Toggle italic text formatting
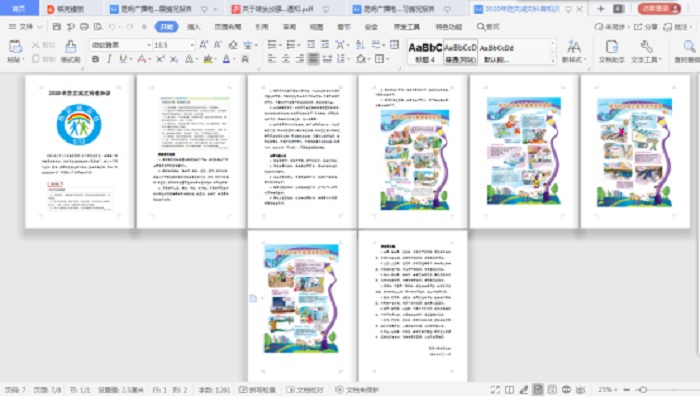The width and height of the screenshot is (700, 397). [109, 59]
